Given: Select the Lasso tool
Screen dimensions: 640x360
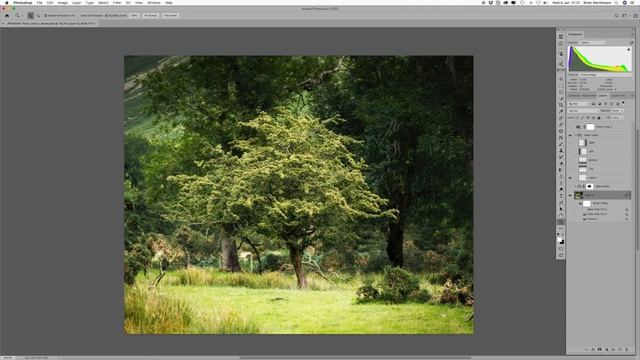Looking at the screenshot, I should pos(561,92).
